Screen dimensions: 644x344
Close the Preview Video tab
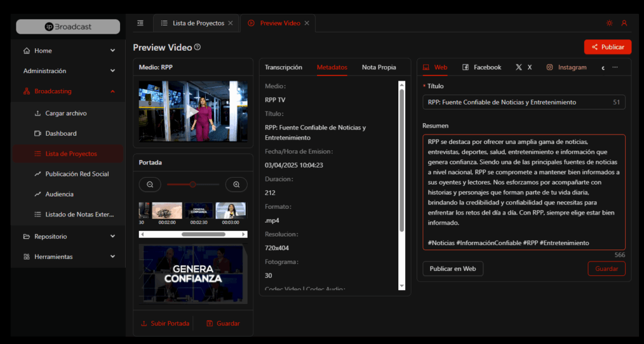coord(306,23)
